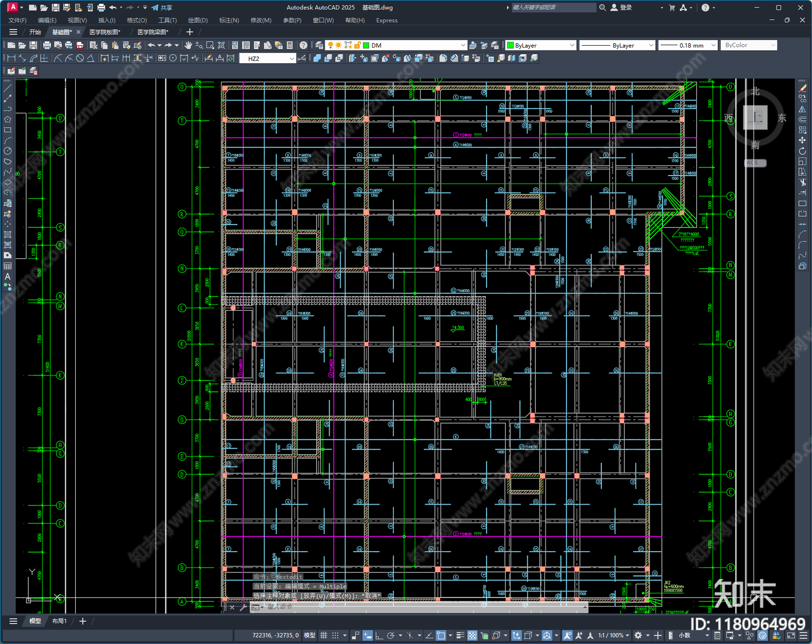Click the Linear dimension tool icon
This screenshot has height=644, width=812.
11,58
